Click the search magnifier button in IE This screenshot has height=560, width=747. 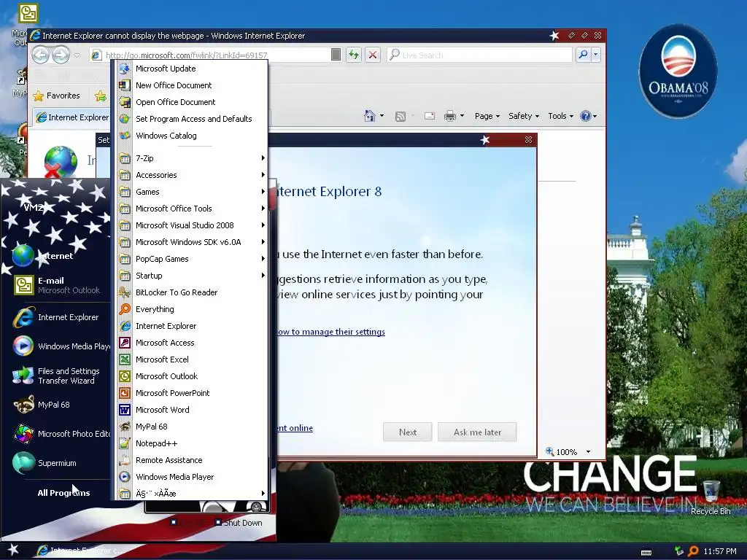coord(583,55)
